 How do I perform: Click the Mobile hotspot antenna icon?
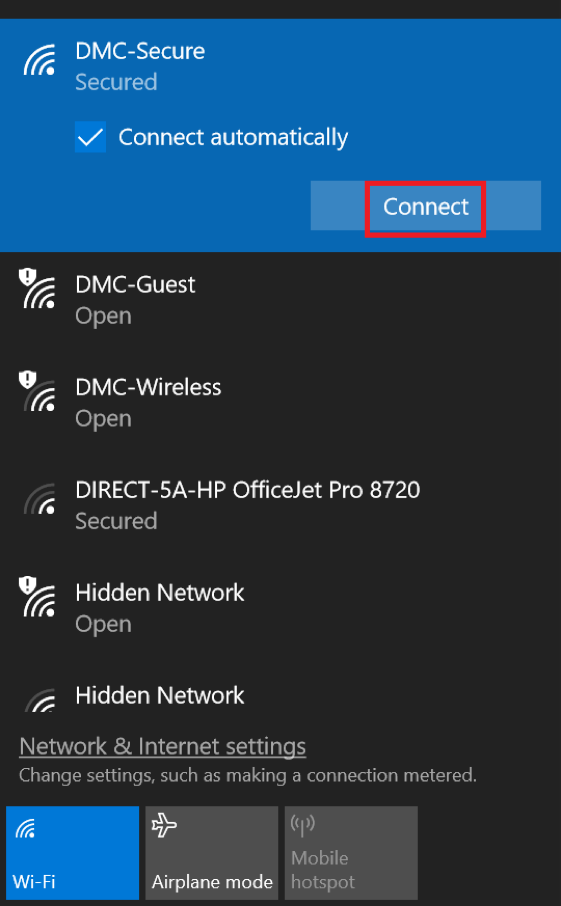click(303, 825)
